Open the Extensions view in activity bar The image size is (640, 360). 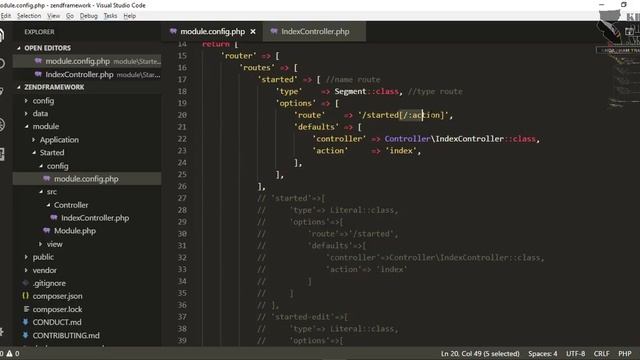pos(2,154)
